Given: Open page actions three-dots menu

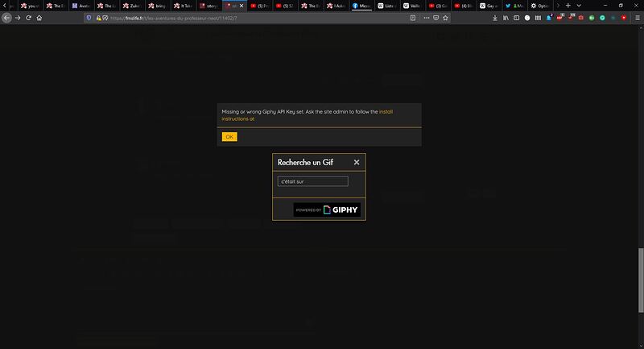Looking at the screenshot, I should click(x=427, y=18).
